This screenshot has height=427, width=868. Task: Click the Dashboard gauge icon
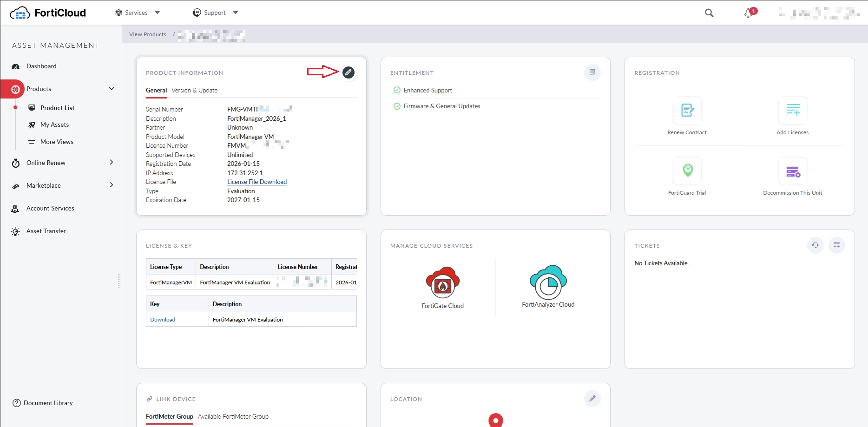[x=16, y=66]
